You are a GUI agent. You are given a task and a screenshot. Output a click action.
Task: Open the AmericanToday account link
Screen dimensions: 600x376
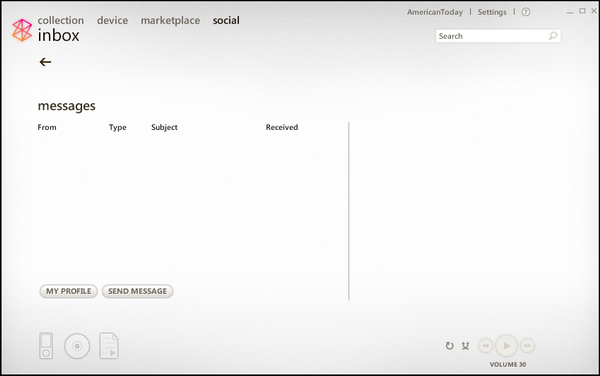(435, 12)
